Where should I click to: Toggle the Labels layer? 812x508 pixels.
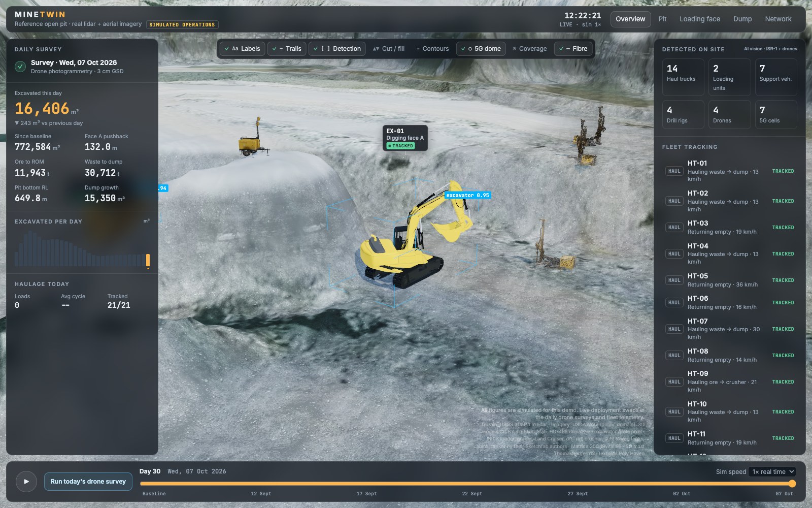[x=243, y=49]
